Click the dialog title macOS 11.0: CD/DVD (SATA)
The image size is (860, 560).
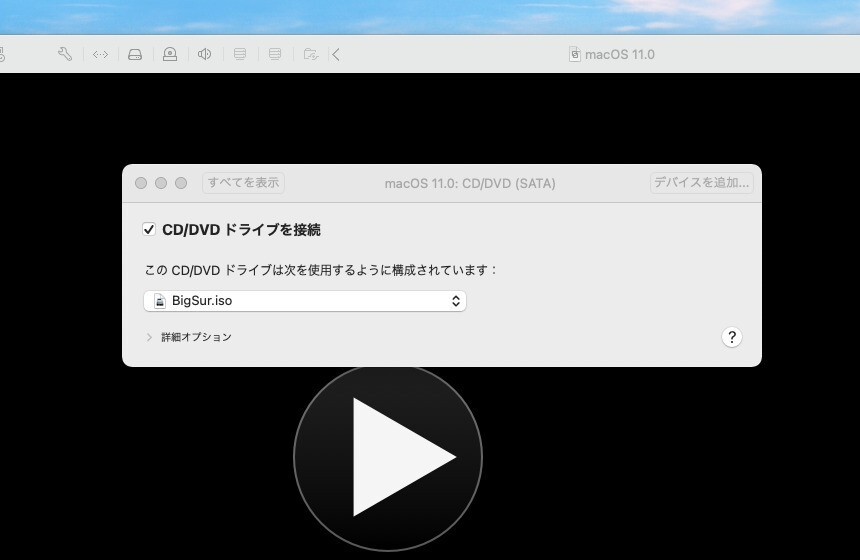coord(470,183)
